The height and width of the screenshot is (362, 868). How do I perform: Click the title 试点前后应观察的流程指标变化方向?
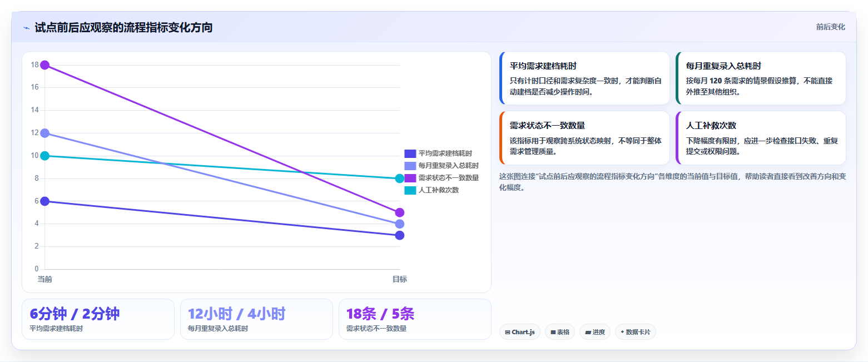[x=123, y=28]
